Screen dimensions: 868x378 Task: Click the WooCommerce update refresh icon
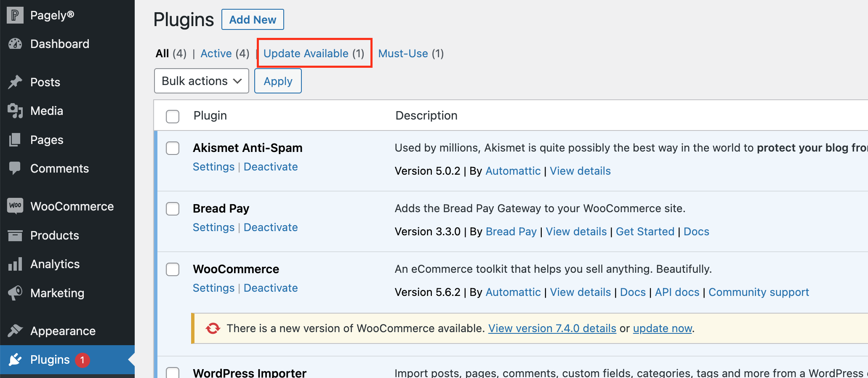pyautogui.click(x=213, y=328)
